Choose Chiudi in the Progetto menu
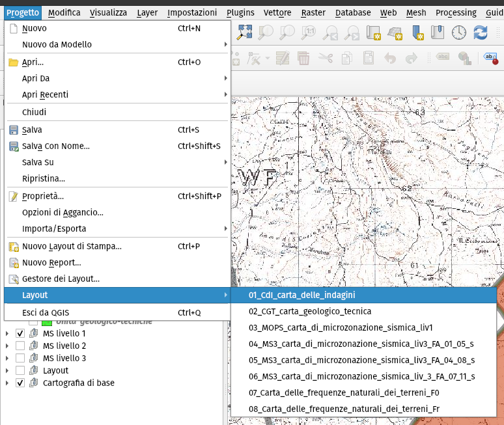The image size is (504, 425). pos(117,112)
